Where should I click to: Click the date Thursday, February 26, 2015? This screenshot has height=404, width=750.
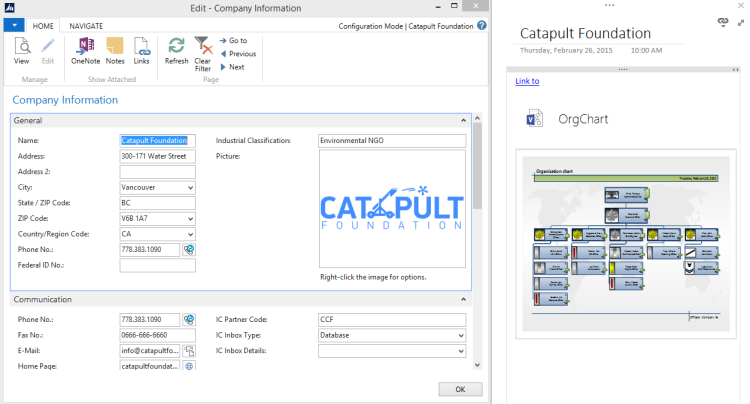click(566, 50)
